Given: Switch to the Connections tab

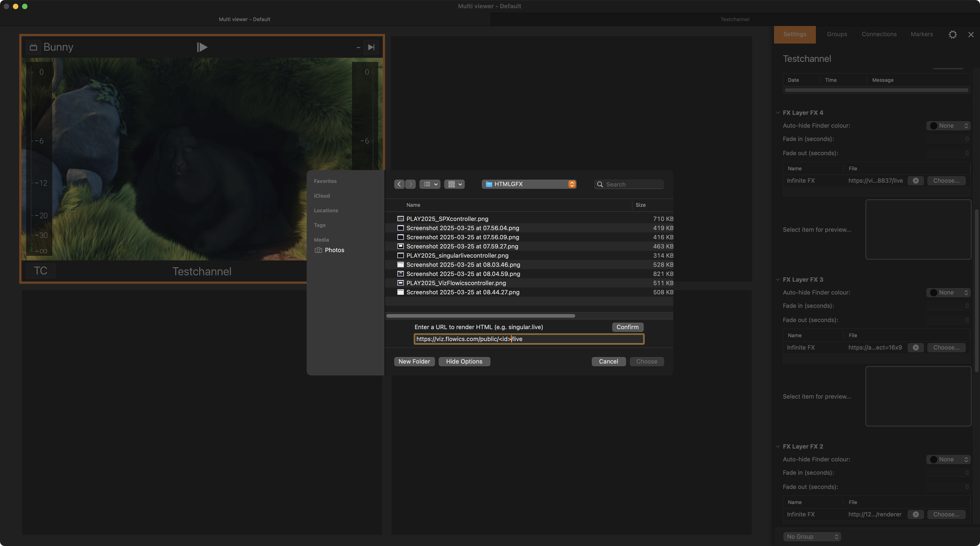Looking at the screenshot, I should pyautogui.click(x=879, y=34).
